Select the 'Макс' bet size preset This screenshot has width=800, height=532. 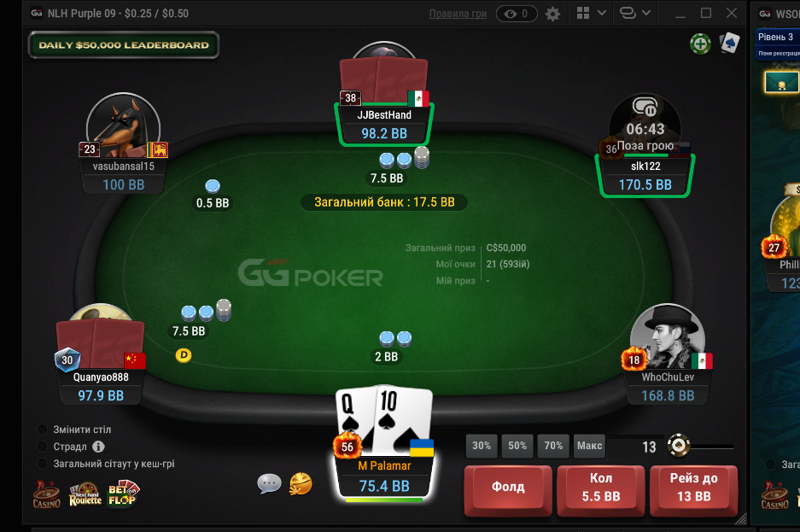pyautogui.click(x=589, y=446)
